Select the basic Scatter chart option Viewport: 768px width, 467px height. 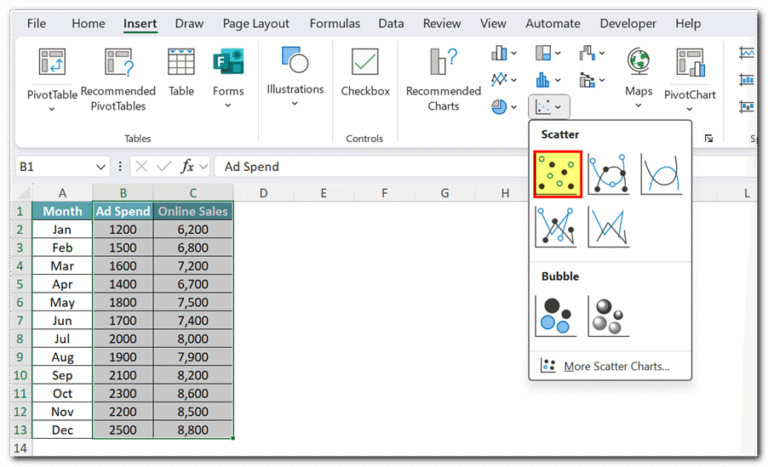point(557,174)
